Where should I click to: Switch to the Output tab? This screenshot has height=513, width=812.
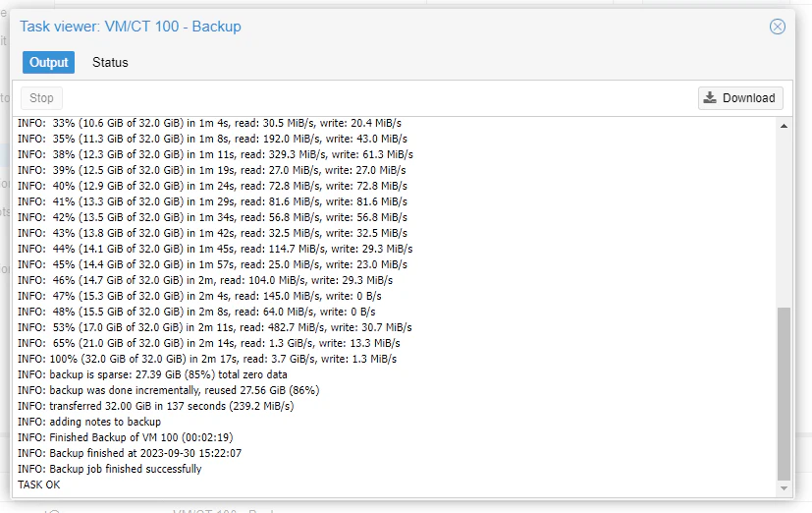coord(49,62)
